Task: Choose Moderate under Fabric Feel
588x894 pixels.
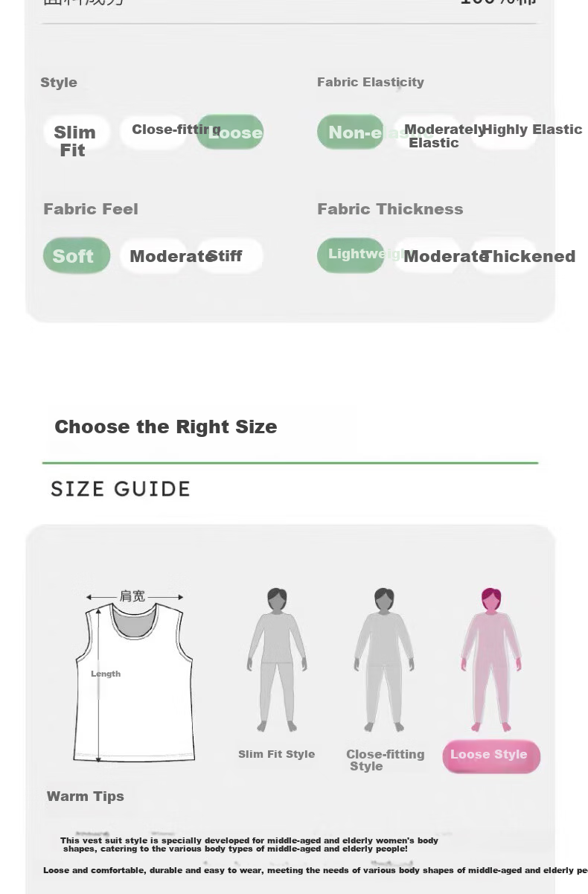Action: click(x=153, y=255)
